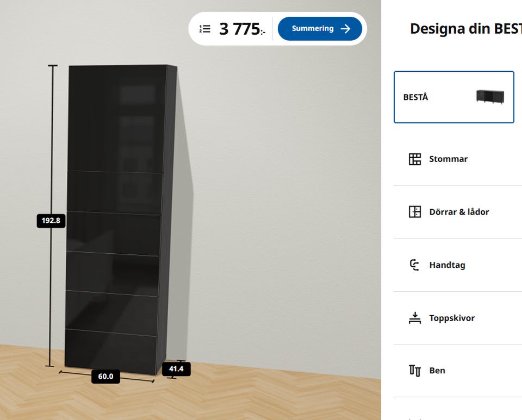Open the Handtag section
522x420 pixels.
[447, 265]
